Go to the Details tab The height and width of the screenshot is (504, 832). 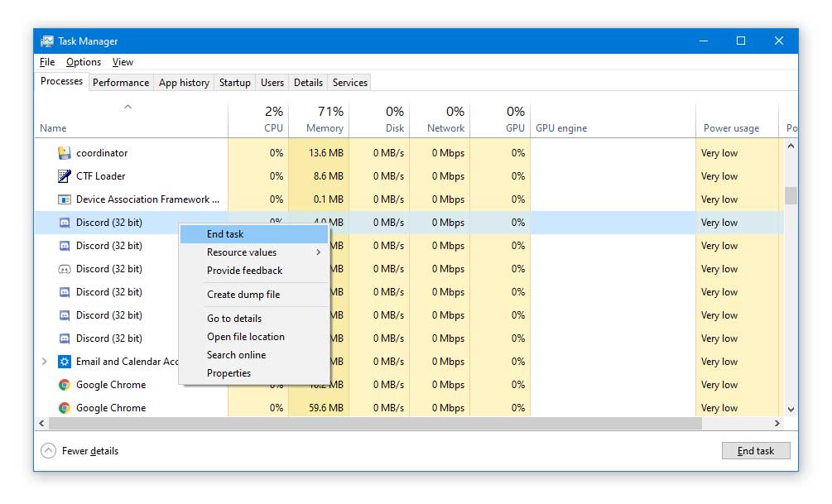coord(308,83)
